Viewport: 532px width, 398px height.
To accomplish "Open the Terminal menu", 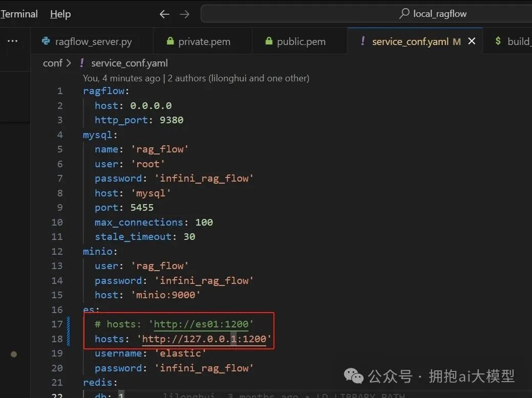I will point(18,14).
